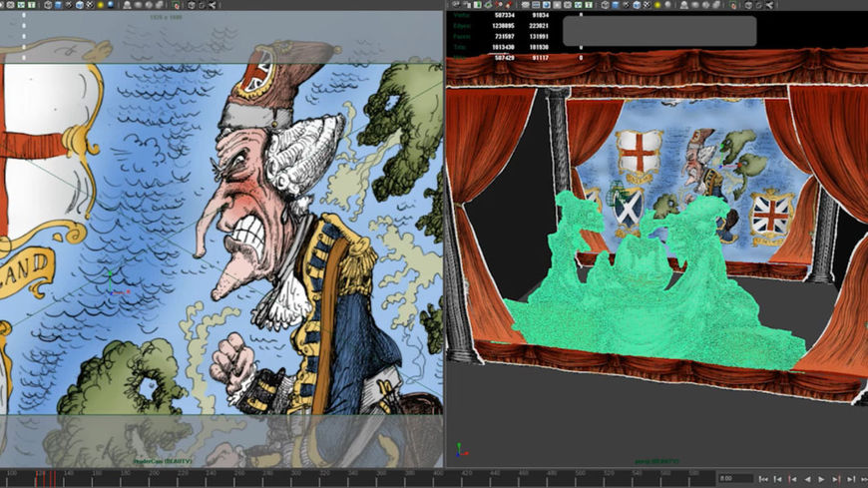Viewport: 868px width, 488px height.
Task: Toggle shadows in left panel toolbar
Action: tap(111, 5)
